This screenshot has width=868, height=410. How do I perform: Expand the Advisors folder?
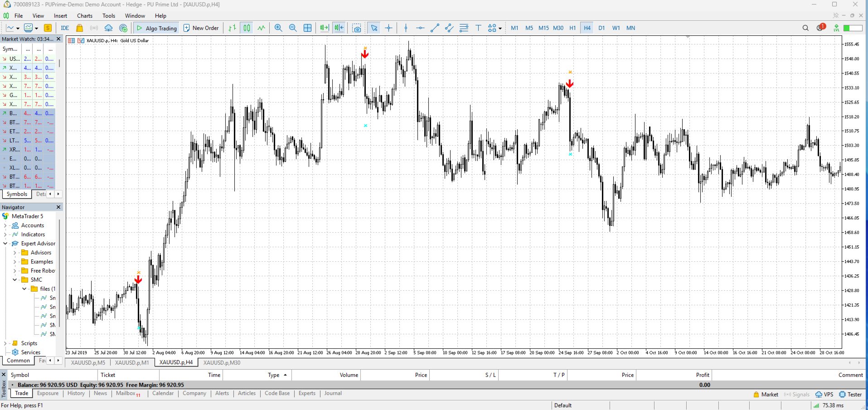pos(15,253)
